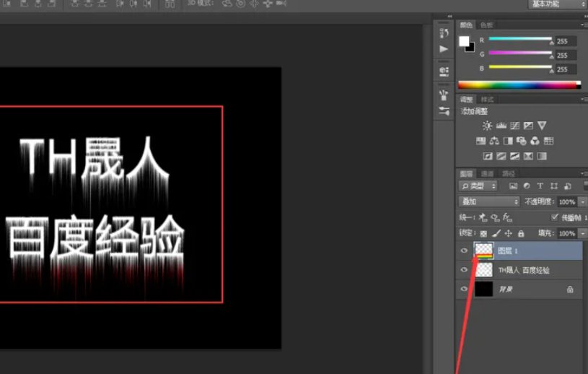Viewport: 588px width, 374px height.
Task: Add a Selective Color adjustment
Action: click(x=528, y=156)
